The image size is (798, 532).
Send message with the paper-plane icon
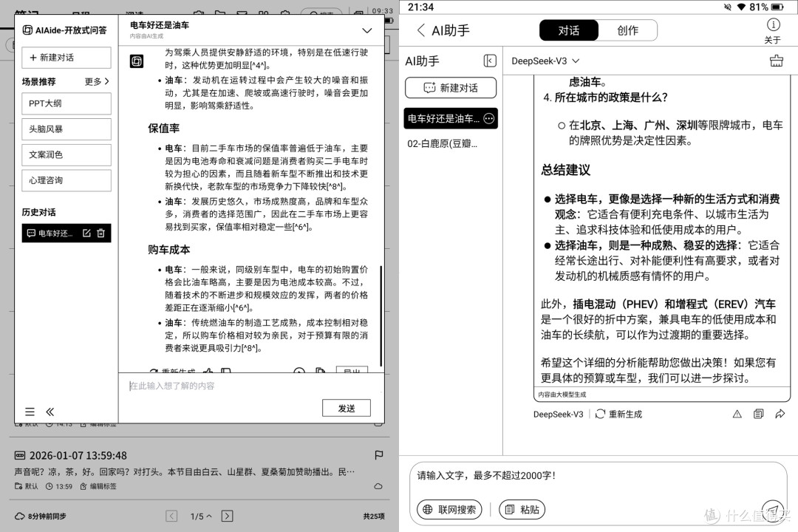[772, 510]
